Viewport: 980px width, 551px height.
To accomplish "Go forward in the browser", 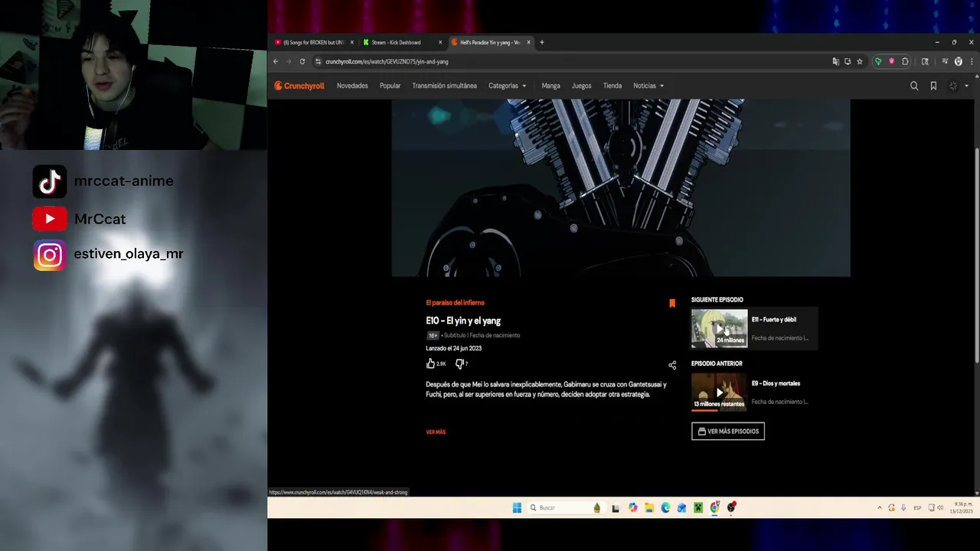I will (289, 61).
